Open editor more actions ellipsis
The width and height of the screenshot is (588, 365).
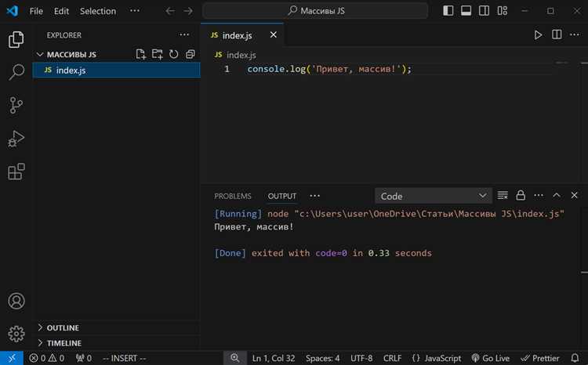point(575,34)
